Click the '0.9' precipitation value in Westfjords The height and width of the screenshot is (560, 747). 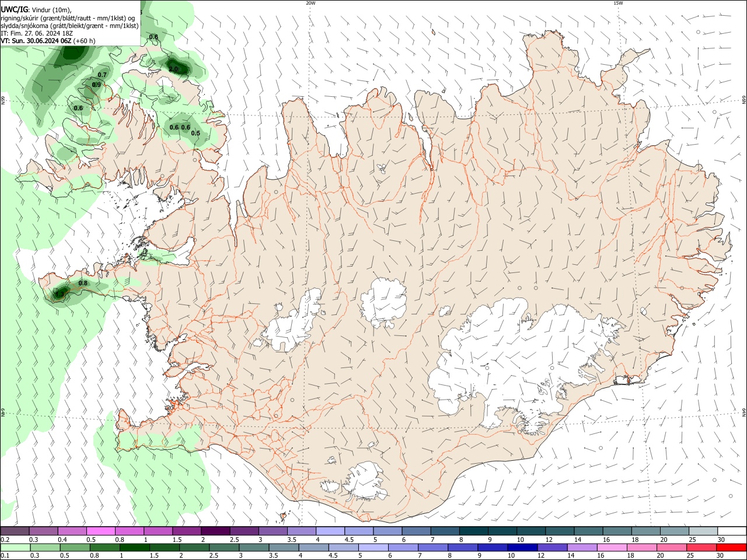[x=96, y=85]
